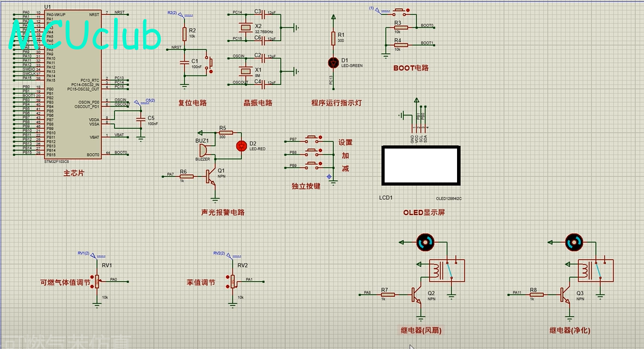Click the RV2(2) voltage probe
This screenshot has height=349, width=644.
228,255
